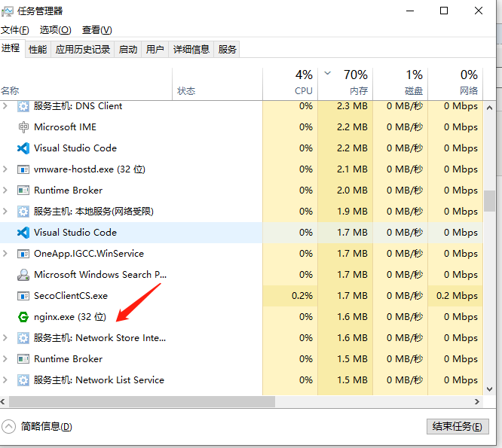This screenshot has height=448, width=502.
Task: Click the OneApp.IGCC.WinService icon
Action: 23,254
